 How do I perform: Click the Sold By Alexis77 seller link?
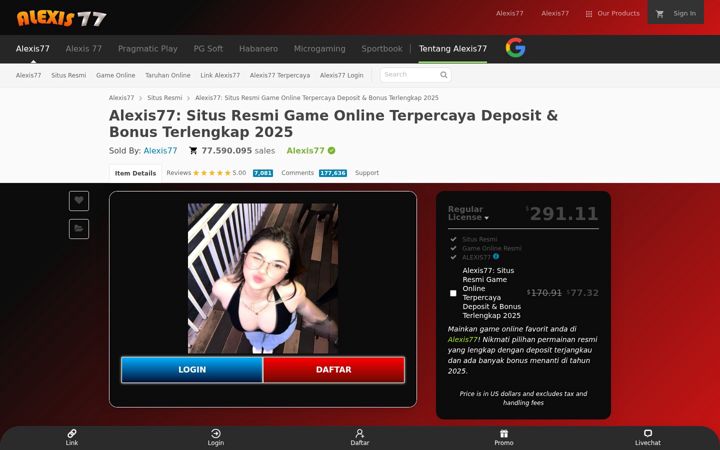(x=160, y=151)
